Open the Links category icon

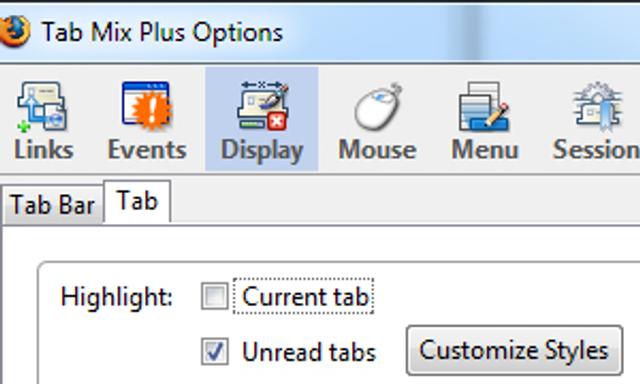(42, 107)
